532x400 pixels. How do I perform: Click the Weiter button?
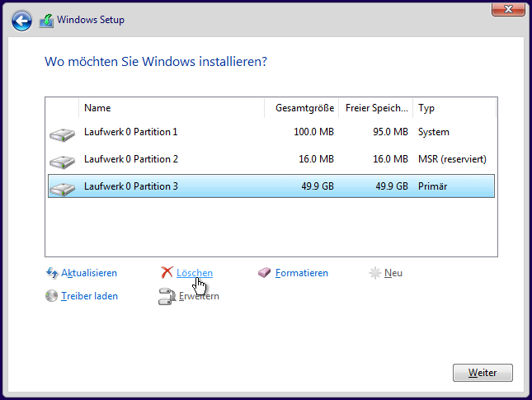click(483, 373)
